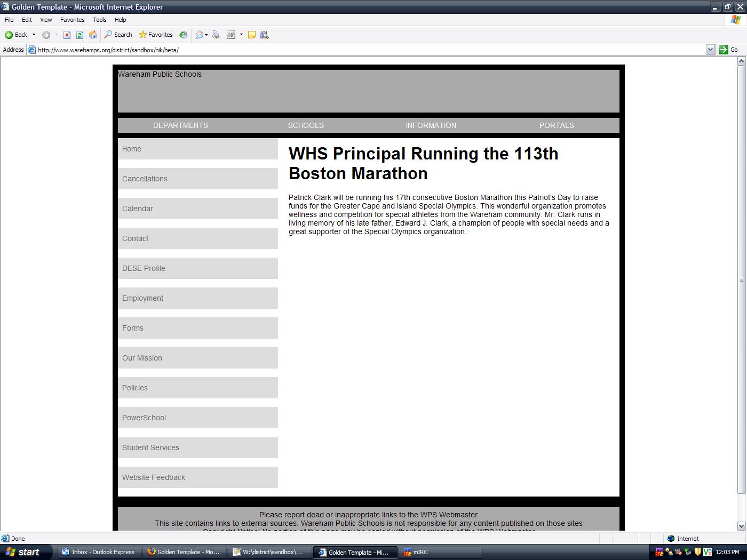Viewport: 747px width, 560px height.
Task: Open the PowerSchool sidebar link
Action: tap(198, 418)
